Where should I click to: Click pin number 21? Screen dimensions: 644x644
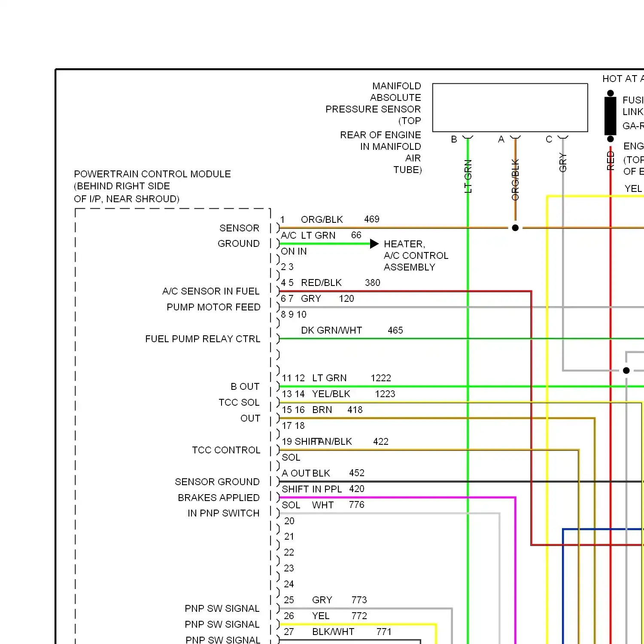(289, 536)
